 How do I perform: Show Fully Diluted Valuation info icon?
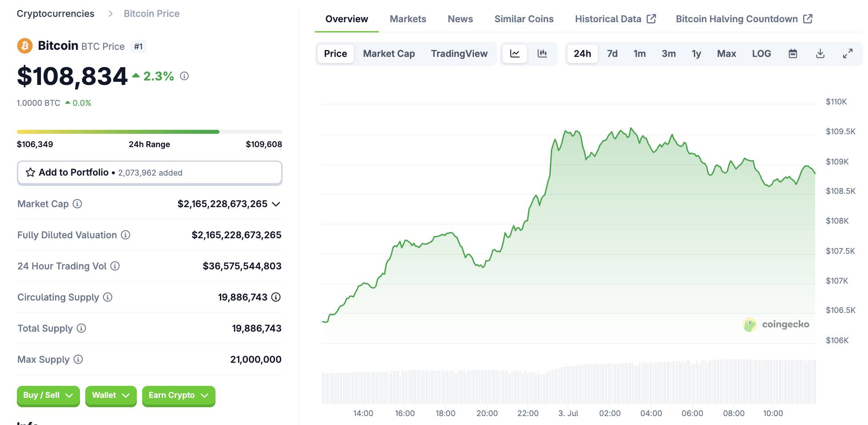(126, 235)
